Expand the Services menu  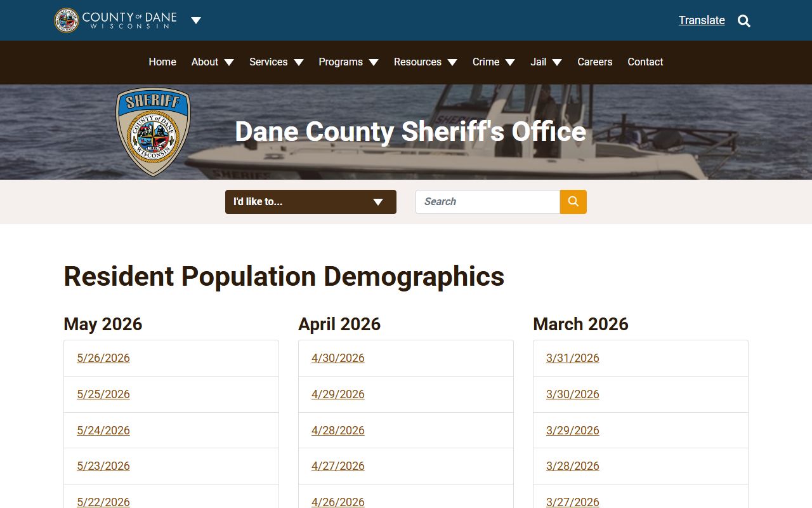pos(276,62)
